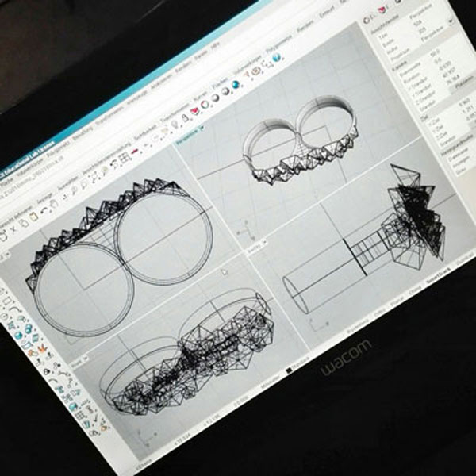Image resolution: width=476 pixels, height=476 pixels.
Task: Click the Perspective viewport title label
Action: coord(187,136)
